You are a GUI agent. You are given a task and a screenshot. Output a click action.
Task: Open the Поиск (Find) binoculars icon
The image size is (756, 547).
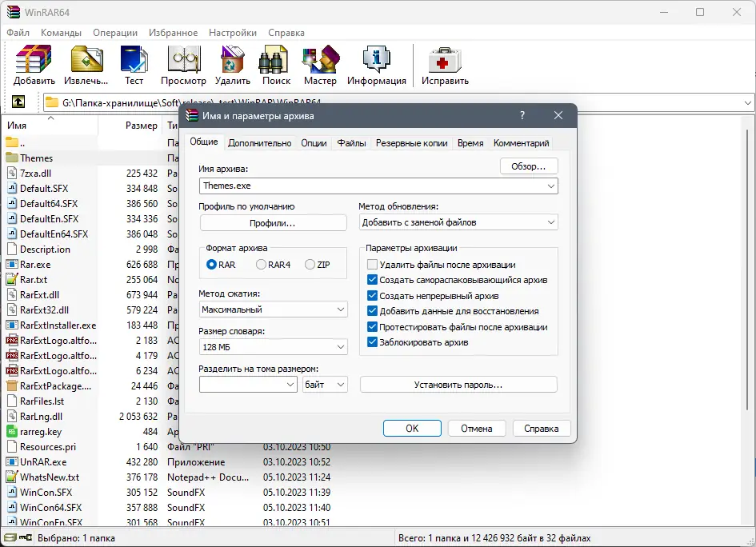coord(274,59)
